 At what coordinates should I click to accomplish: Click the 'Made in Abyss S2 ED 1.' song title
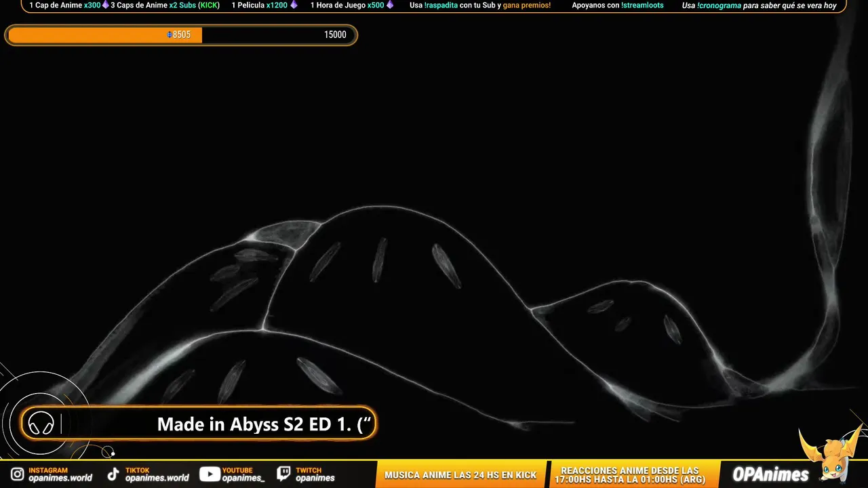pos(254,424)
